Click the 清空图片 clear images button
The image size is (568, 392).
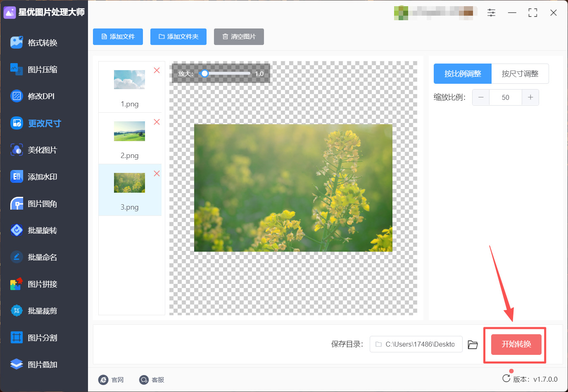coord(239,37)
